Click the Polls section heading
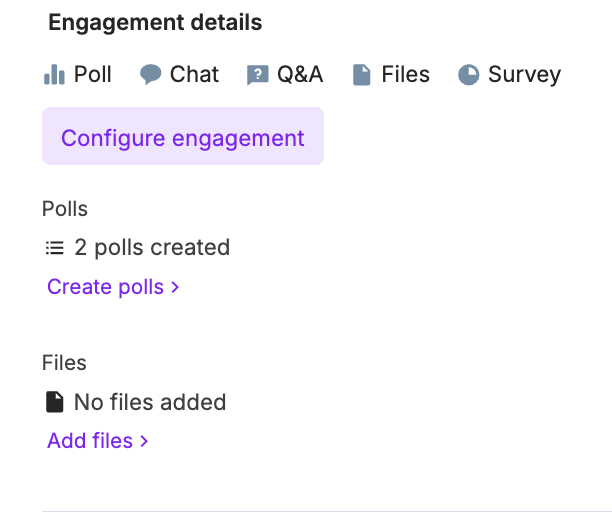 point(65,209)
